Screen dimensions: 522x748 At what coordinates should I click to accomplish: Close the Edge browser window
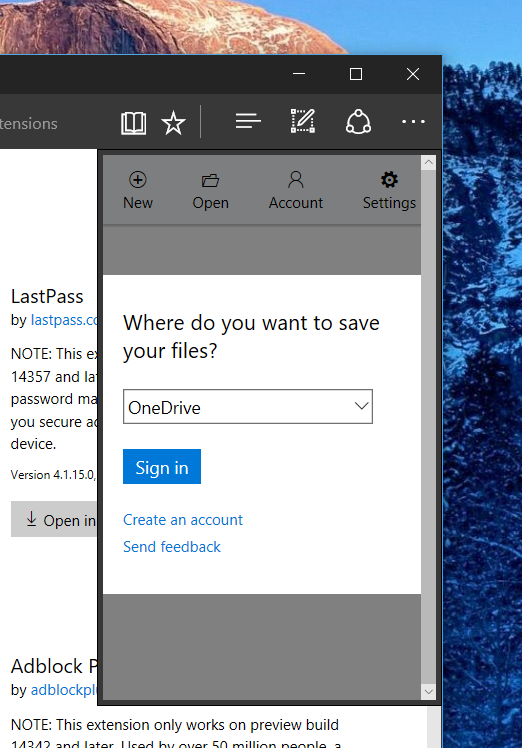tap(413, 74)
